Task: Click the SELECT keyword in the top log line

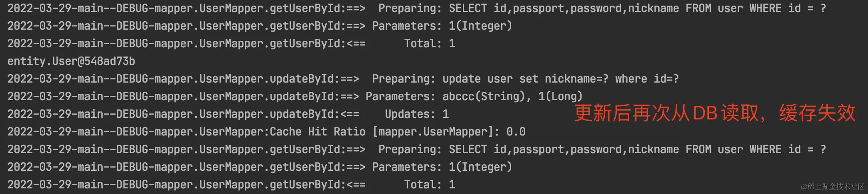Action: coord(468,8)
